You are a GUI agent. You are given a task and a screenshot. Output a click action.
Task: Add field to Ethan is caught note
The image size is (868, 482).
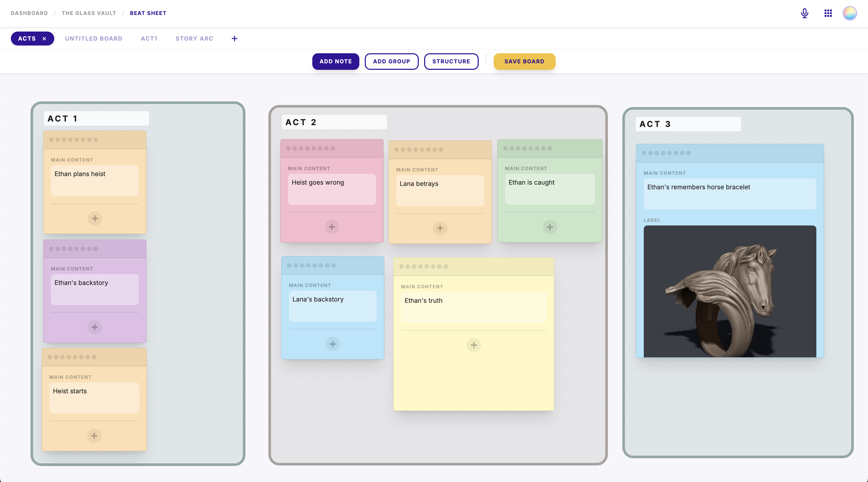(x=549, y=227)
